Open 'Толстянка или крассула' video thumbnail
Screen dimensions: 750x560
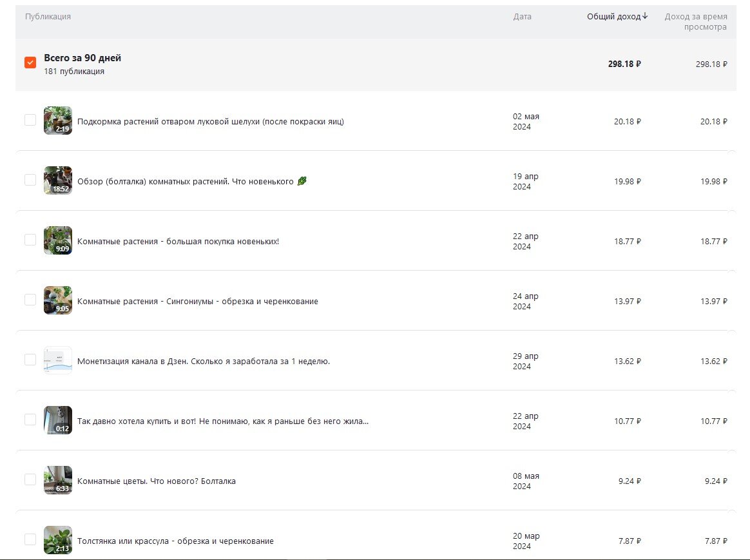58,540
